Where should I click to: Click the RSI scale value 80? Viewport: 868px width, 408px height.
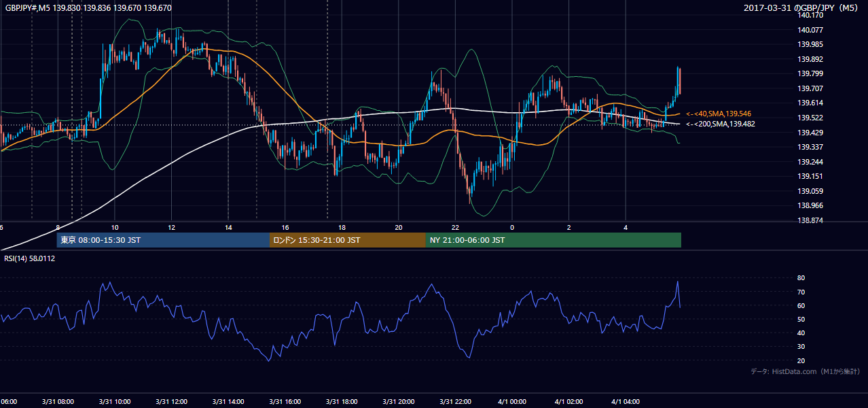[x=801, y=278]
